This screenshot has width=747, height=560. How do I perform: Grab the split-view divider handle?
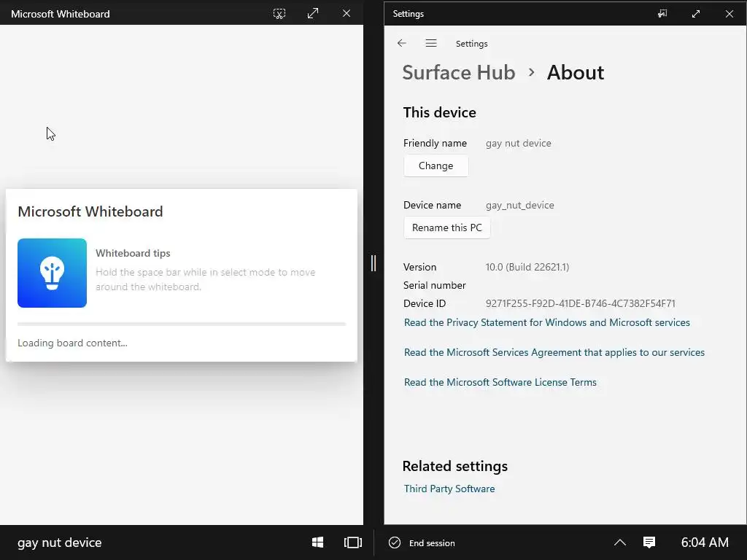[x=373, y=263]
